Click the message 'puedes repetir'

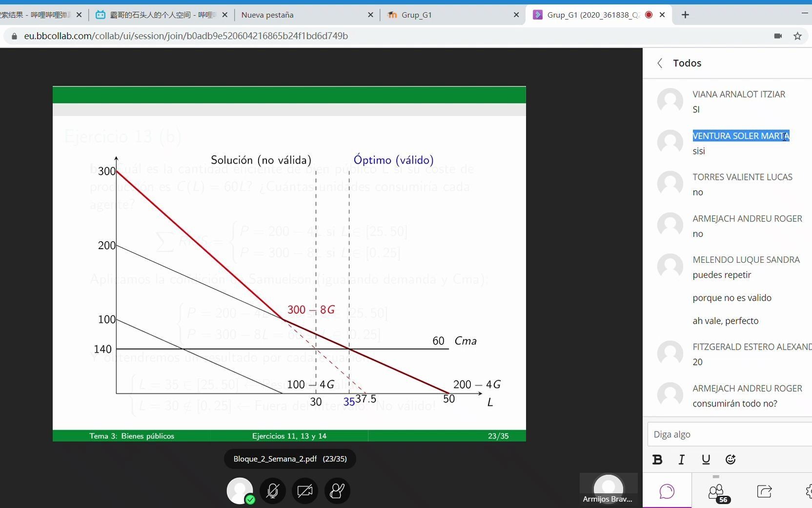click(x=722, y=275)
